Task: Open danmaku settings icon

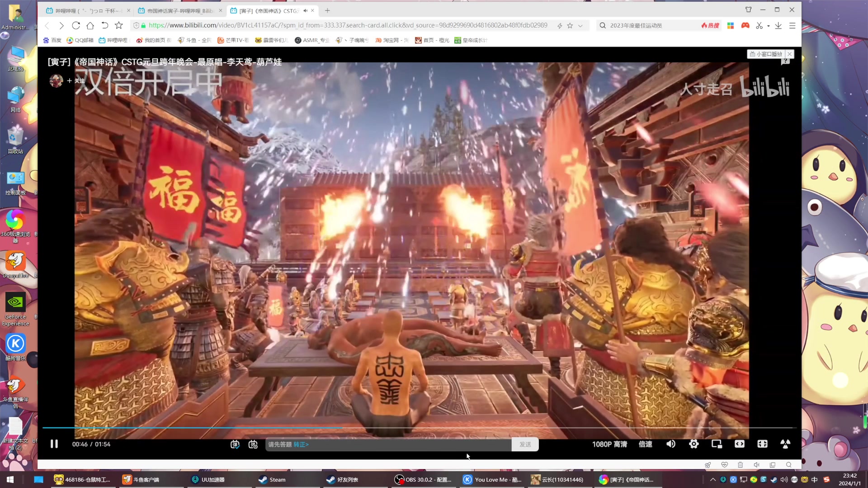Action: [x=253, y=445]
